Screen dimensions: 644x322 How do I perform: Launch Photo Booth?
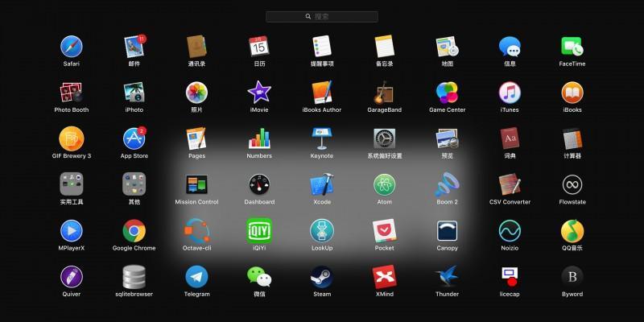(x=72, y=93)
